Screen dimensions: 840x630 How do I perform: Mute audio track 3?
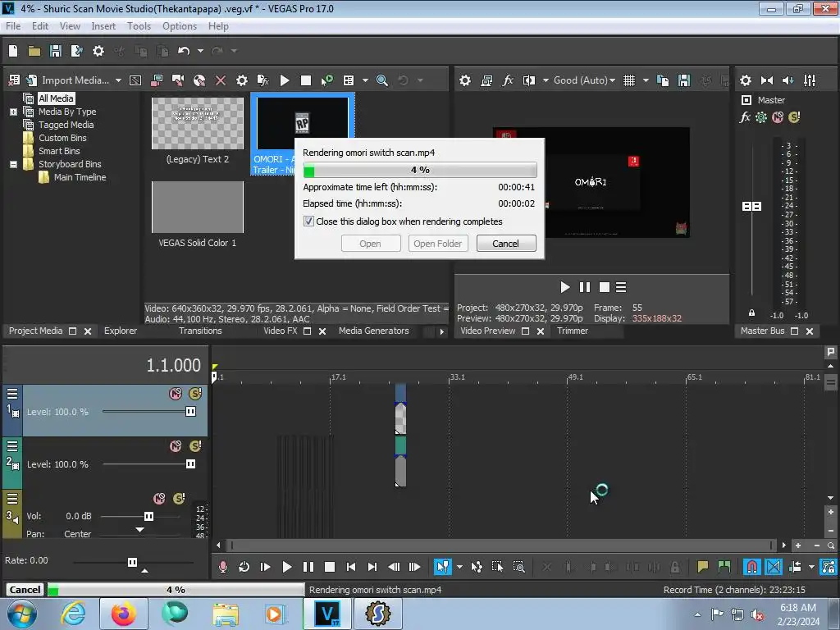click(x=159, y=499)
